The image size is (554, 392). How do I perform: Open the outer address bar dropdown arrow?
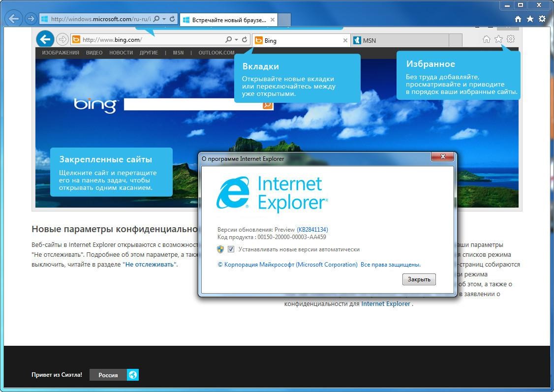tap(164, 19)
